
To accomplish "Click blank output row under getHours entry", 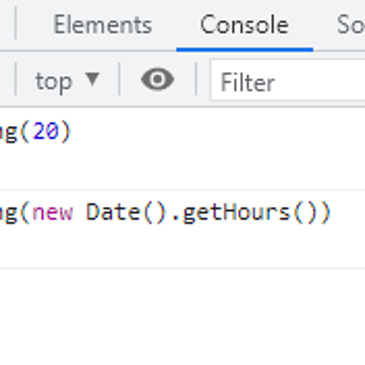I will (x=182, y=248).
